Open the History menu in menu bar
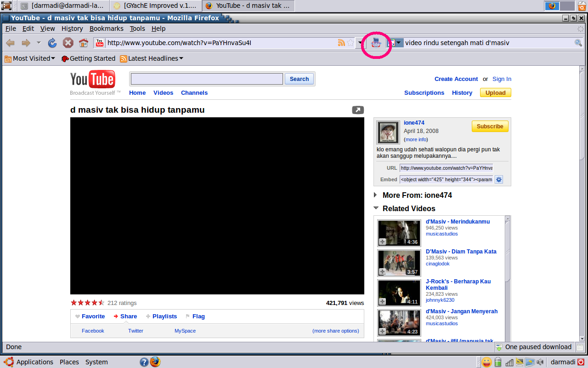The width and height of the screenshot is (588, 368). tap(72, 29)
